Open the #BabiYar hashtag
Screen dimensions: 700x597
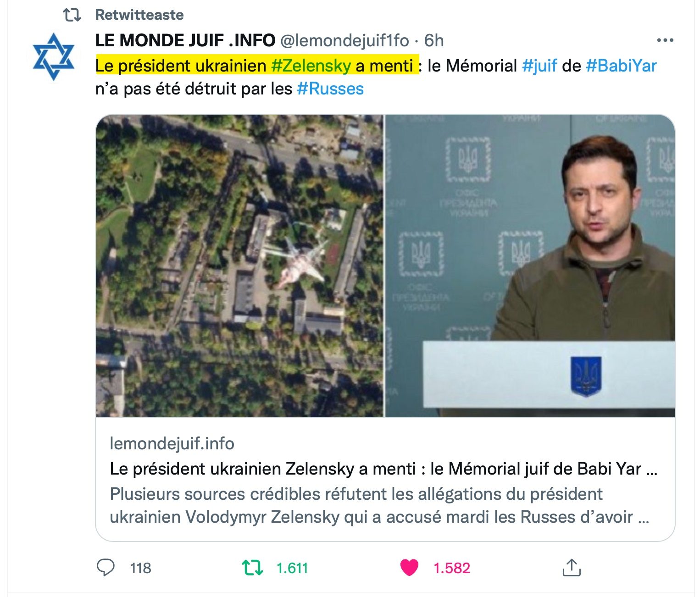pos(621,66)
